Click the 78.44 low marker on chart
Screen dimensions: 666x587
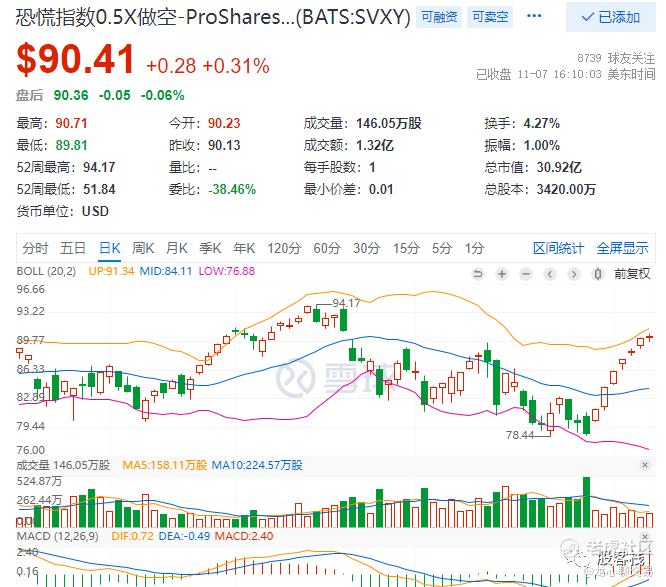520,435
